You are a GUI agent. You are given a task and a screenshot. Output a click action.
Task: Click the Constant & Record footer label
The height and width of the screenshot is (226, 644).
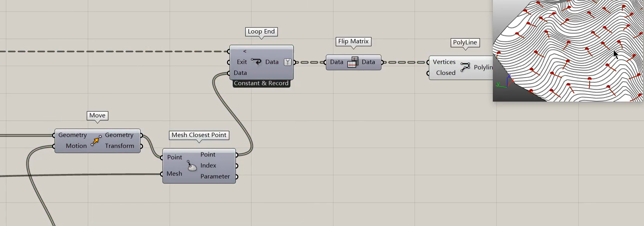coord(261,83)
